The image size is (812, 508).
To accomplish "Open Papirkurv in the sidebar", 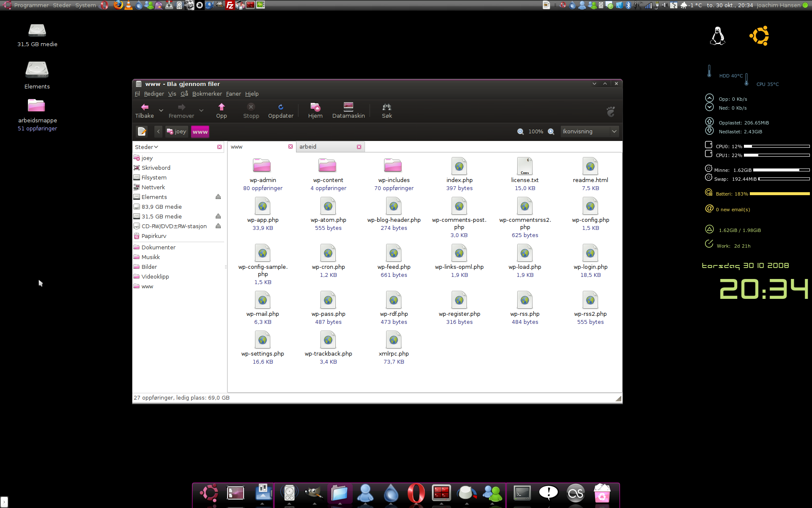I will tap(154, 236).
